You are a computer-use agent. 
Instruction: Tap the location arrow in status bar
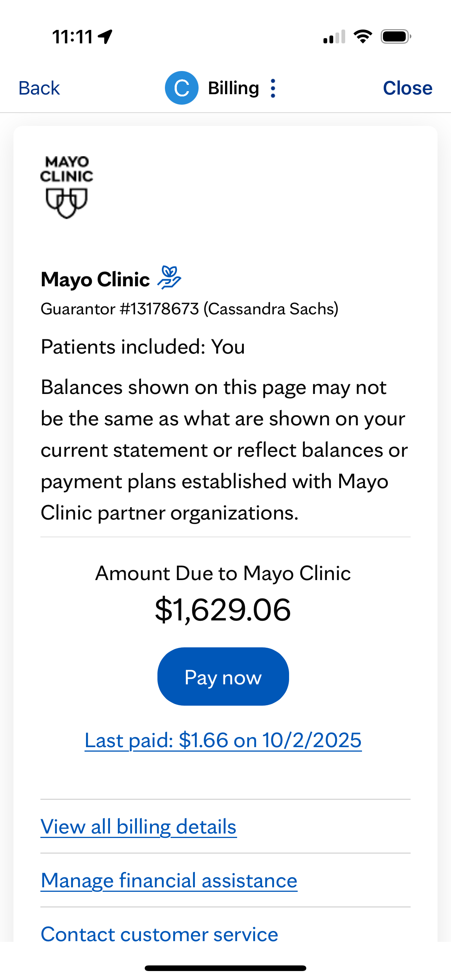(105, 37)
